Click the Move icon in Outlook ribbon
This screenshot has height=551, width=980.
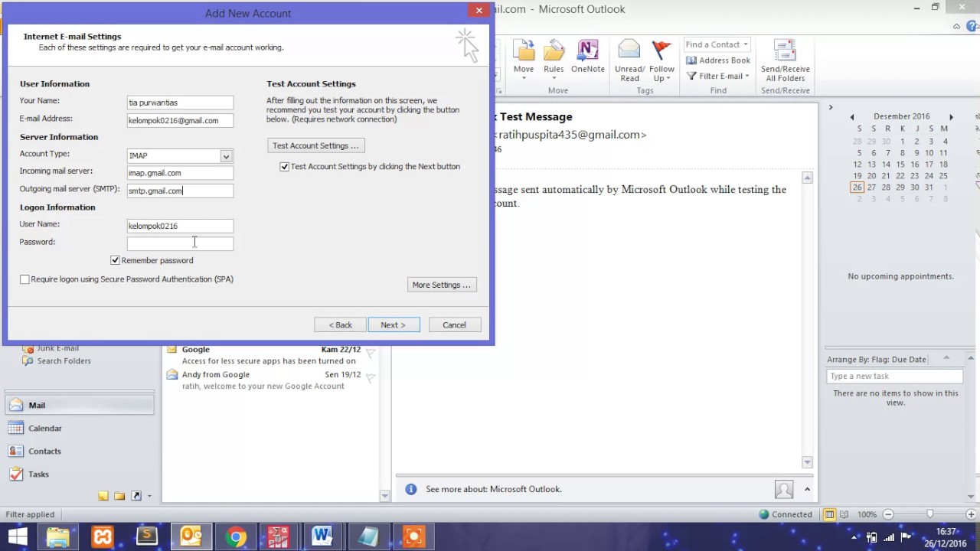pos(524,51)
